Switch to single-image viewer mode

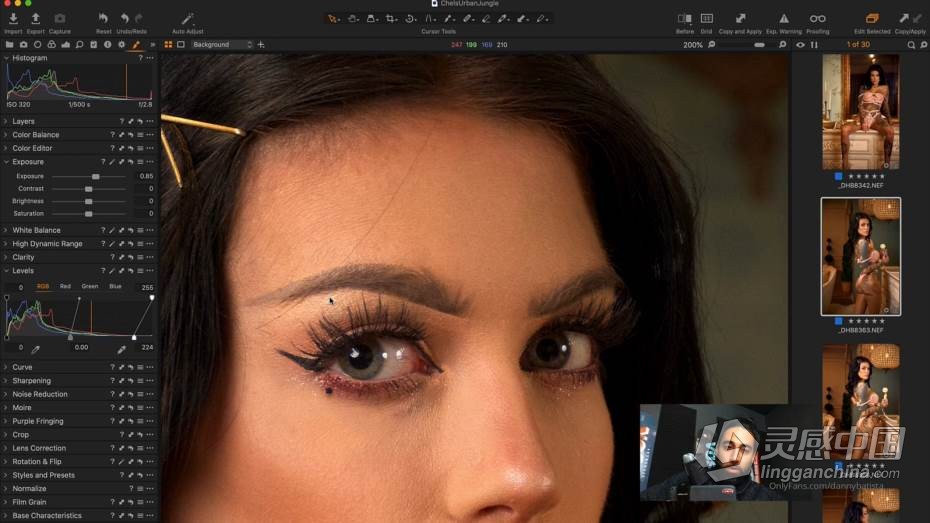click(181, 44)
